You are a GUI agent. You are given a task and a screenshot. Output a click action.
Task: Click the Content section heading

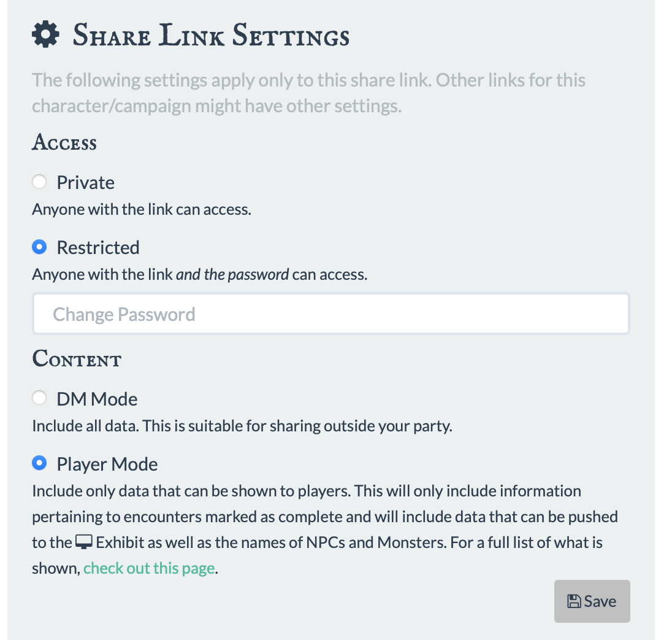(77, 359)
